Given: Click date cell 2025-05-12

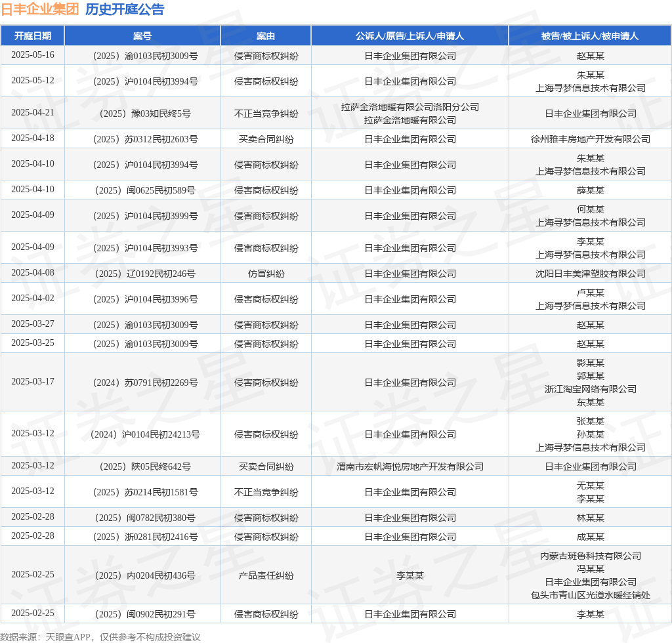Looking at the screenshot, I should (x=33, y=81).
